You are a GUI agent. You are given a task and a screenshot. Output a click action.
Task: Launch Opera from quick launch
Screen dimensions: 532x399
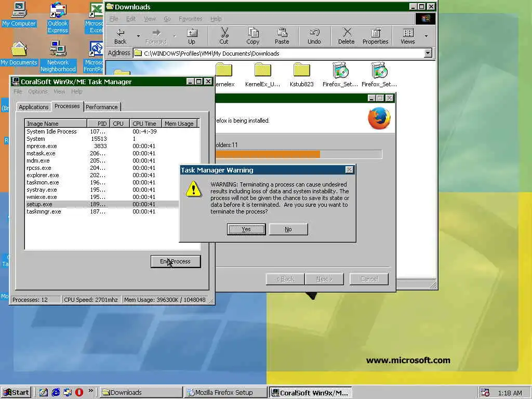(79, 392)
